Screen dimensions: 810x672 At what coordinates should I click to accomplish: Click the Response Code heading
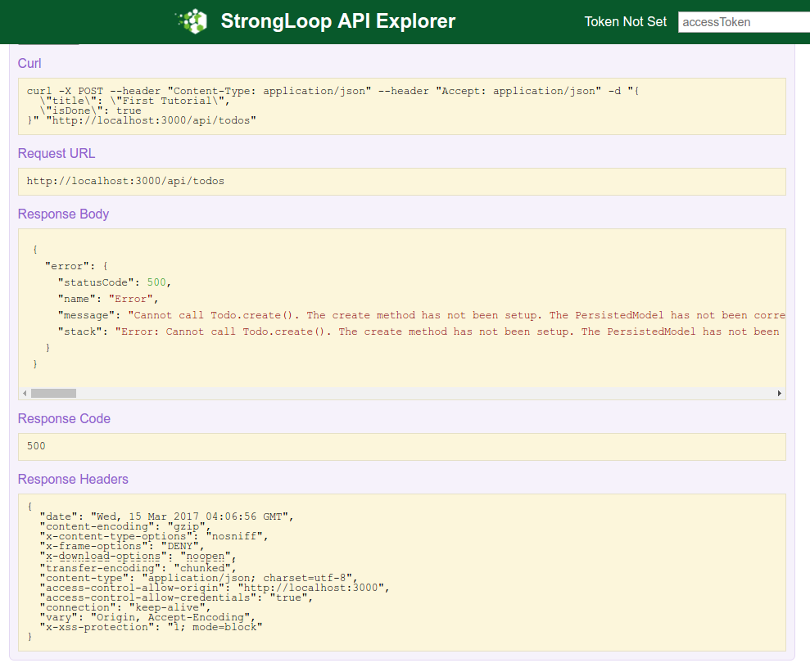(64, 419)
